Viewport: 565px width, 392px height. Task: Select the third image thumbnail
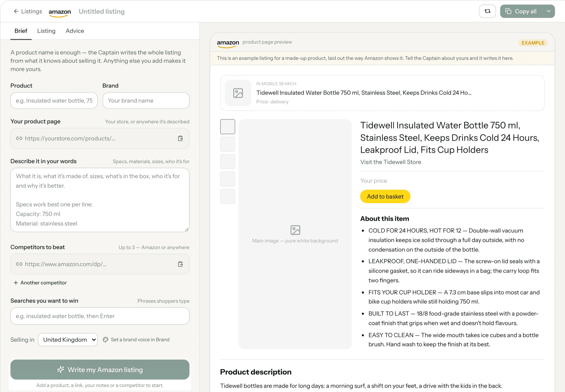tap(228, 162)
